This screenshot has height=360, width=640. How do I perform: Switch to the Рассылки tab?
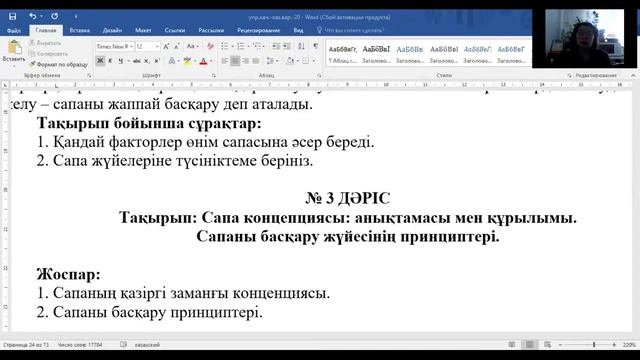pos(211,30)
